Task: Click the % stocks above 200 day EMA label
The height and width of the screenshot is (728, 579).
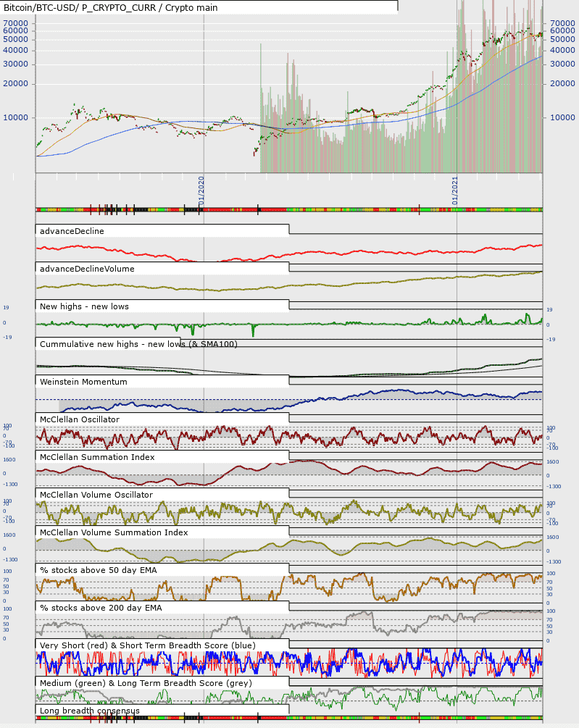Action: pos(101,608)
